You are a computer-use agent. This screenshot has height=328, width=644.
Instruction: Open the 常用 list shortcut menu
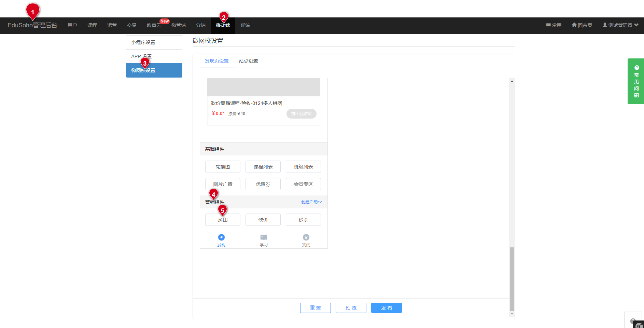(x=554, y=25)
